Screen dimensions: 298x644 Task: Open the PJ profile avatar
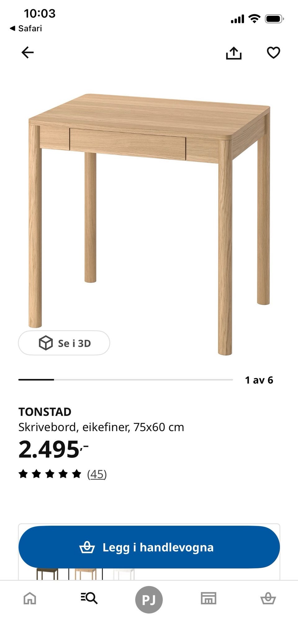[x=149, y=600]
